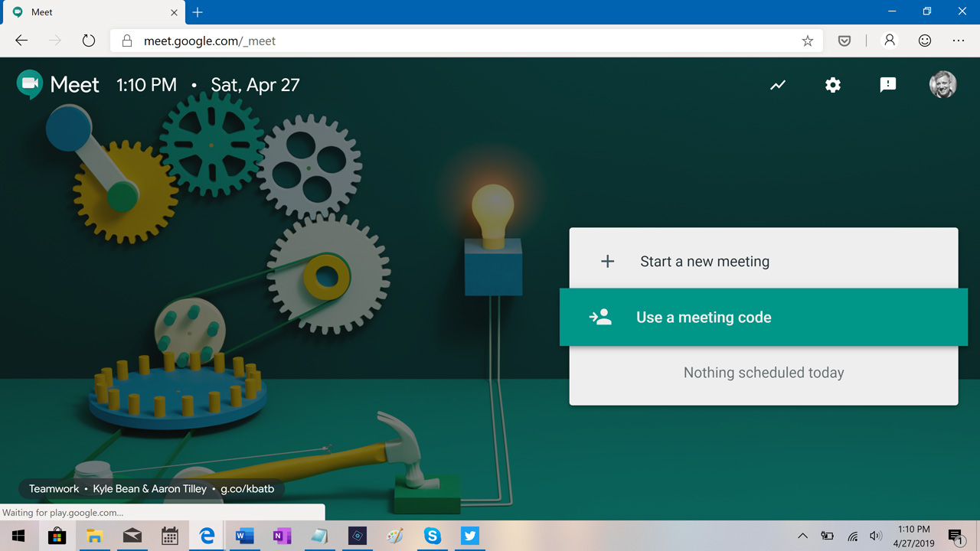980x551 pixels.
Task: Refresh the current page
Action: [89, 41]
